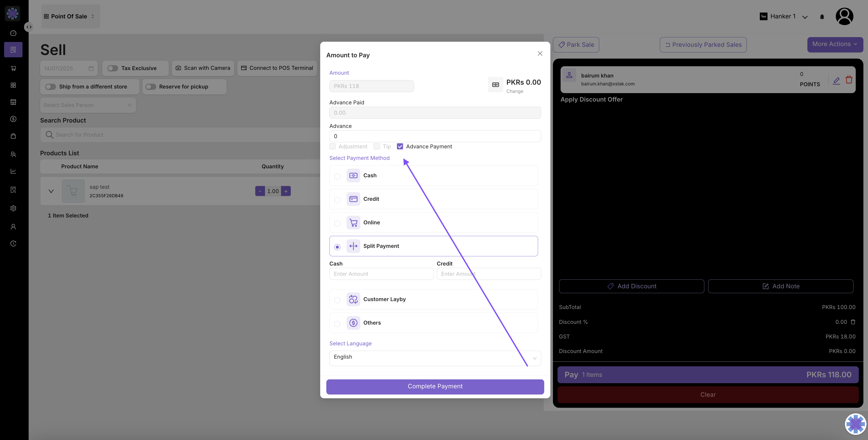Open the Hanker 1 store selector
Screen dimensions: 868x440
click(x=783, y=17)
